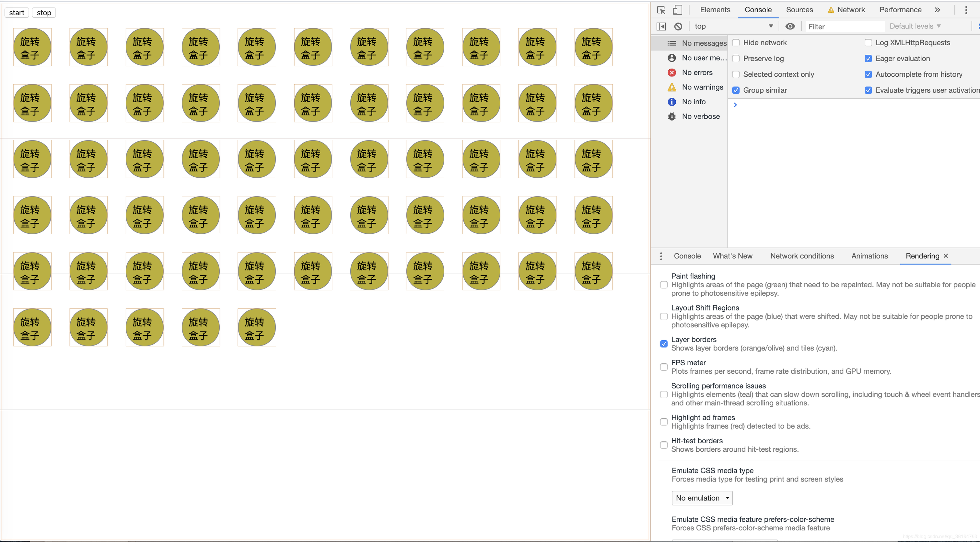The height and width of the screenshot is (542, 980).
Task: Close the Rendering drawer tab
Action: point(946,256)
